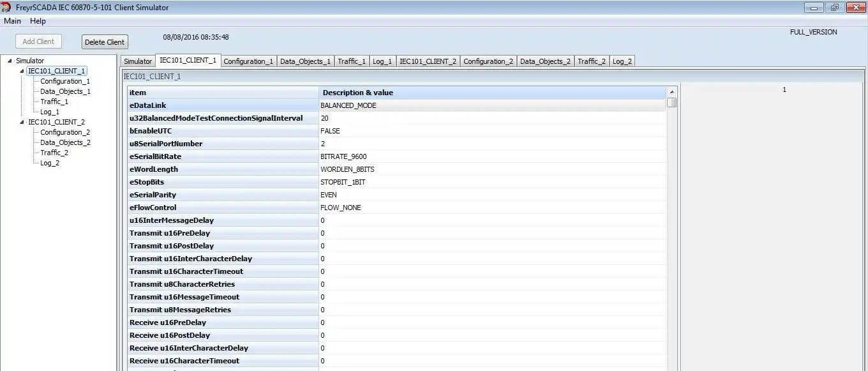Click the EVEN parity value cell
868x371 pixels.
tap(492, 195)
